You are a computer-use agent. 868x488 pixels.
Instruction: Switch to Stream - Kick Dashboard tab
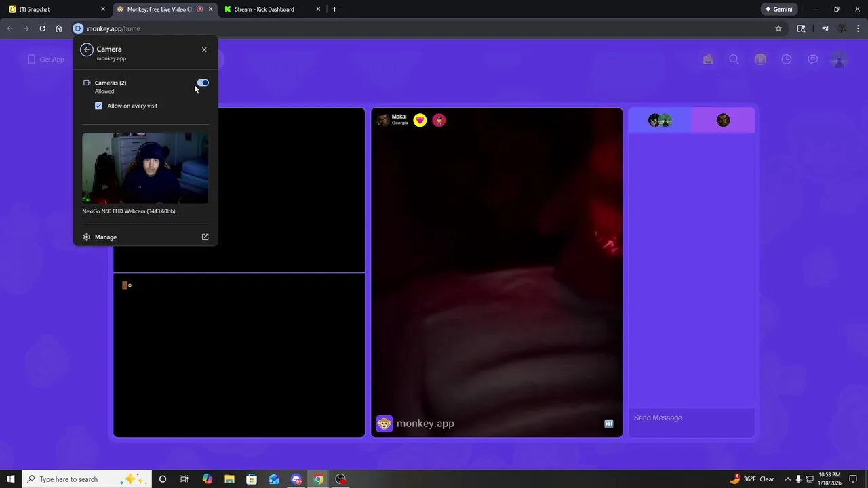272,9
